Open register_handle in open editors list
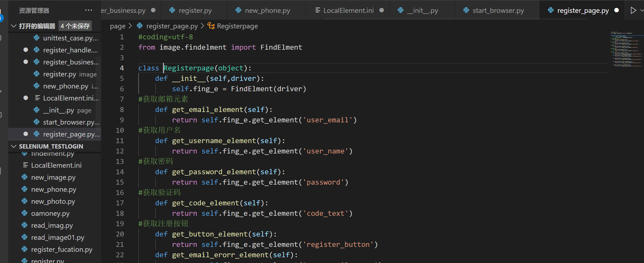The image size is (644, 263). 55,50
